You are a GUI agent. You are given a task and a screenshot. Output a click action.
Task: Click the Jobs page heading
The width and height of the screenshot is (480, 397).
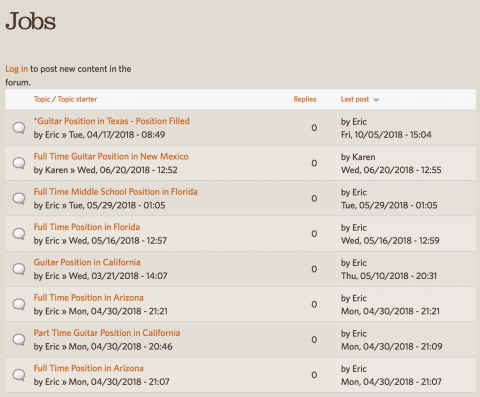(31, 21)
